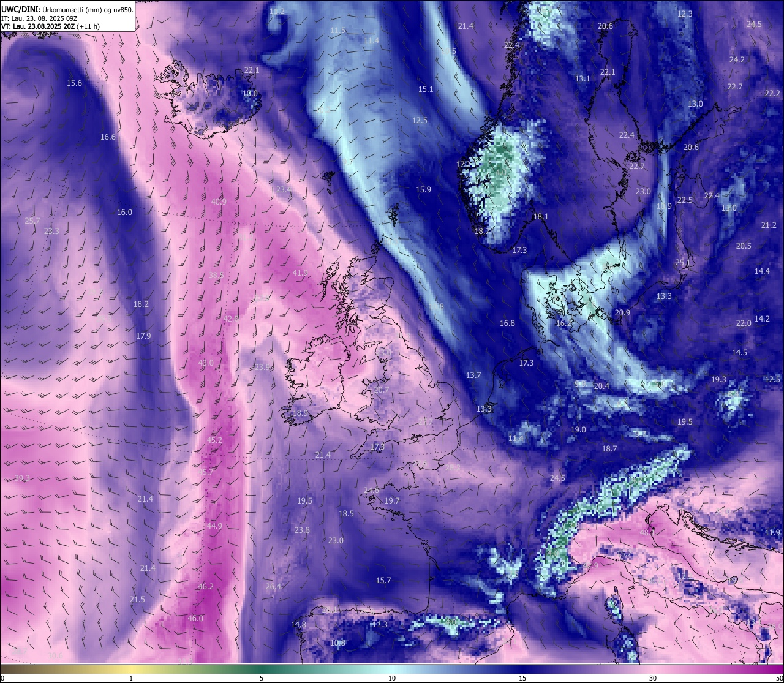784x683 pixels.
Task: Click the 19.7 value over France
Action: (x=392, y=500)
